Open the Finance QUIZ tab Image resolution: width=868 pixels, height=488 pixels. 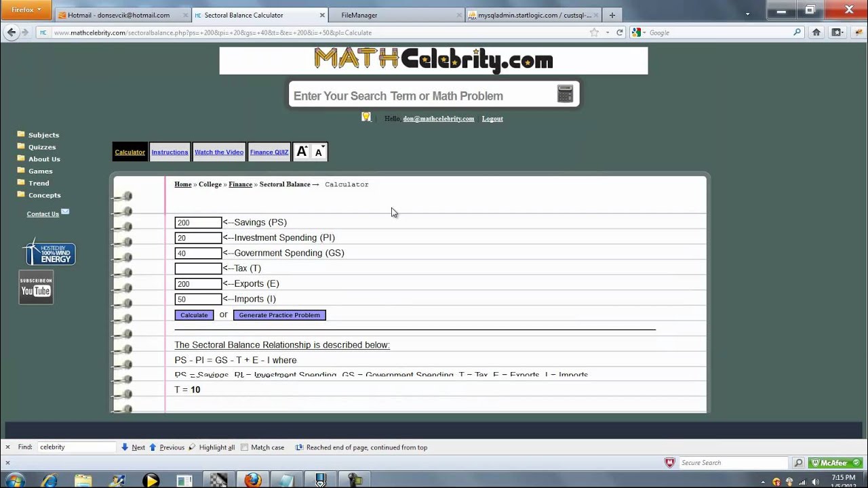pos(269,152)
